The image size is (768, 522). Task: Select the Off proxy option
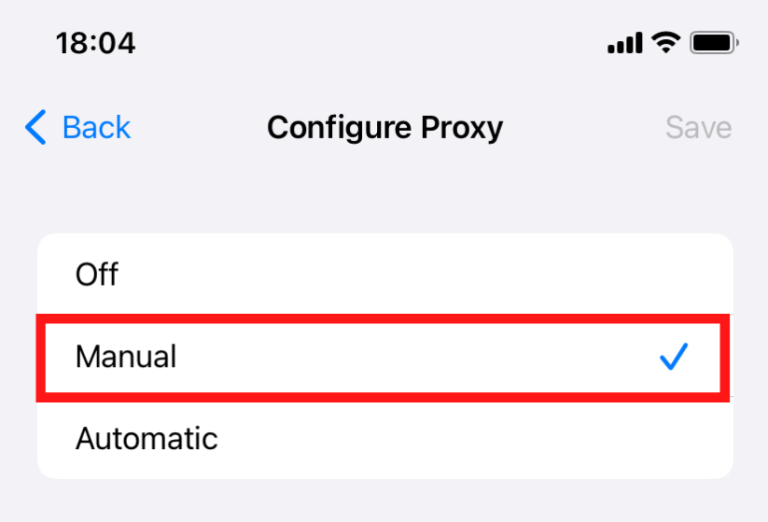[384, 274]
